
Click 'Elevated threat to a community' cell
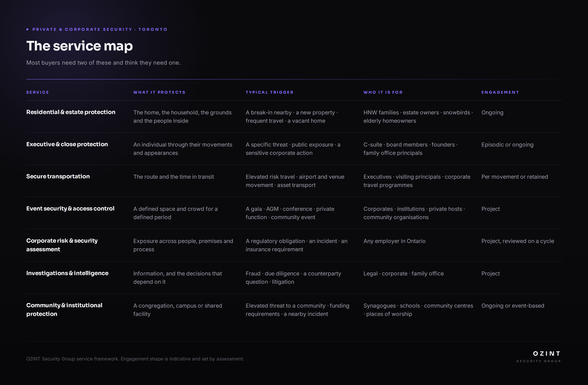coord(297,310)
